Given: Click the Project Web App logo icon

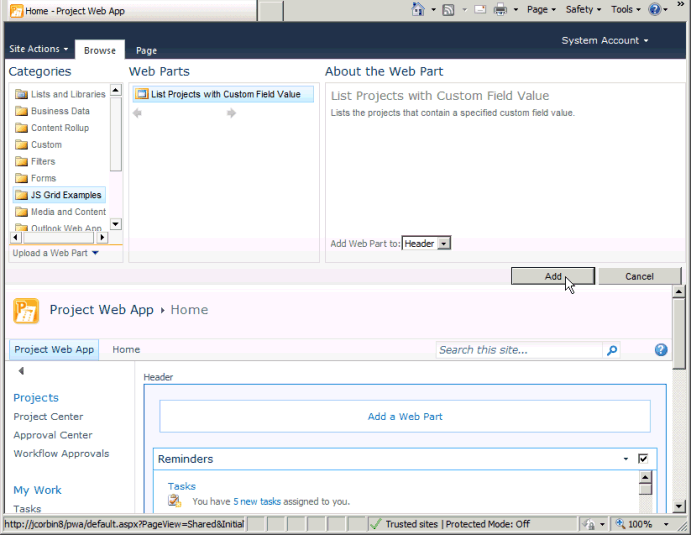Looking at the screenshot, I should point(26,310).
